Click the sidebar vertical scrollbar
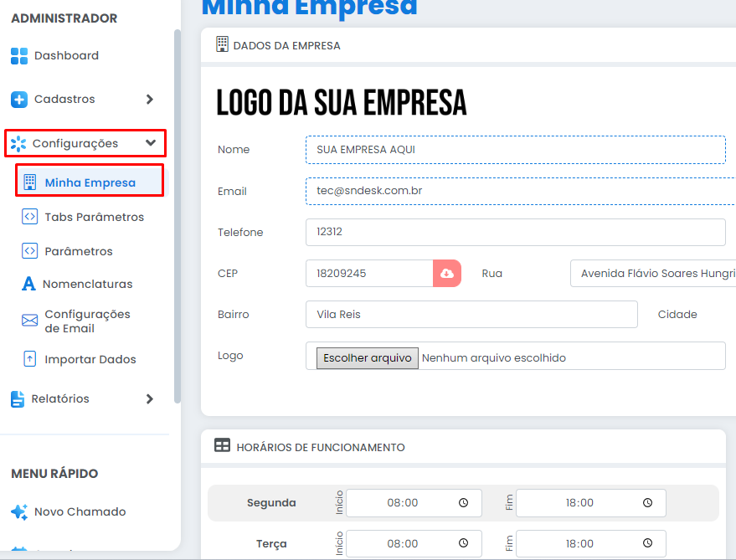736x560 pixels. [x=177, y=209]
